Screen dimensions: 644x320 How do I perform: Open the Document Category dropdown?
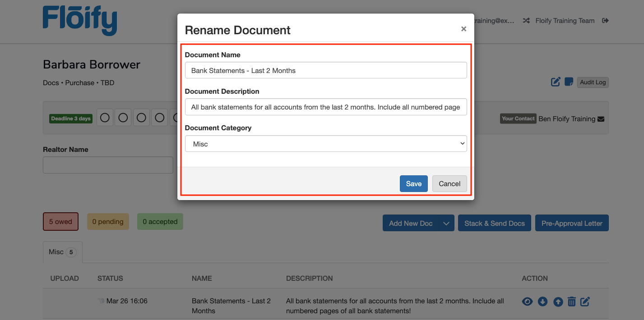[x=325, y=144]
